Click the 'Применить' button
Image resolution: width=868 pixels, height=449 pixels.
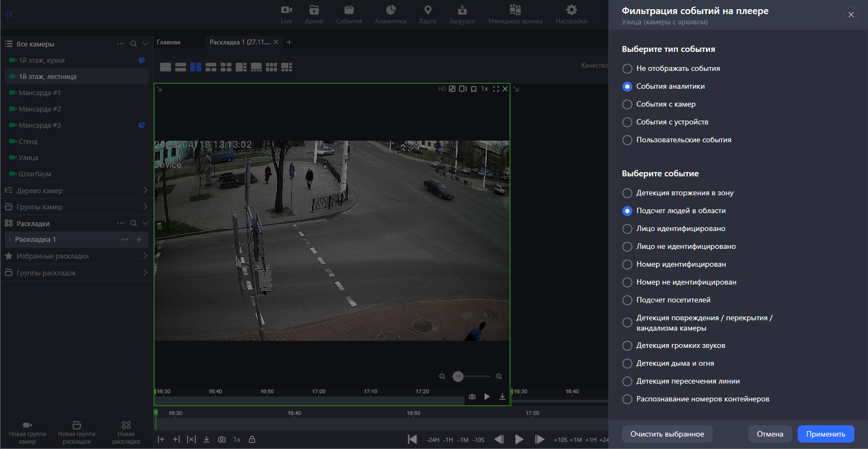(825, 434)
